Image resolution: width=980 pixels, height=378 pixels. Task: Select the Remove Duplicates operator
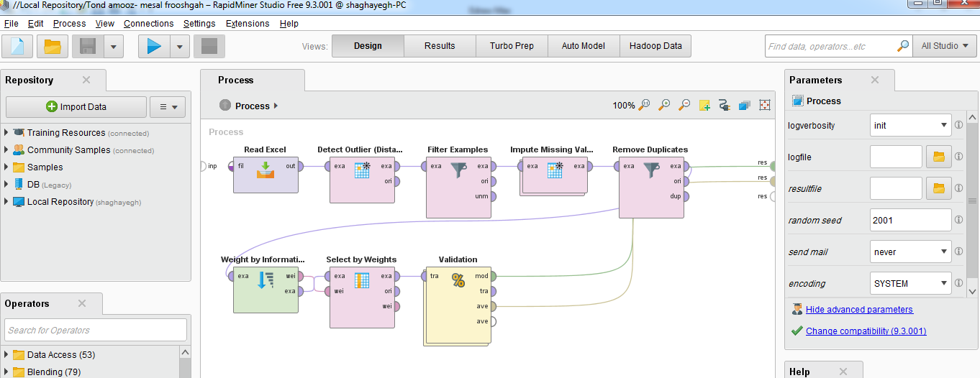651,187
